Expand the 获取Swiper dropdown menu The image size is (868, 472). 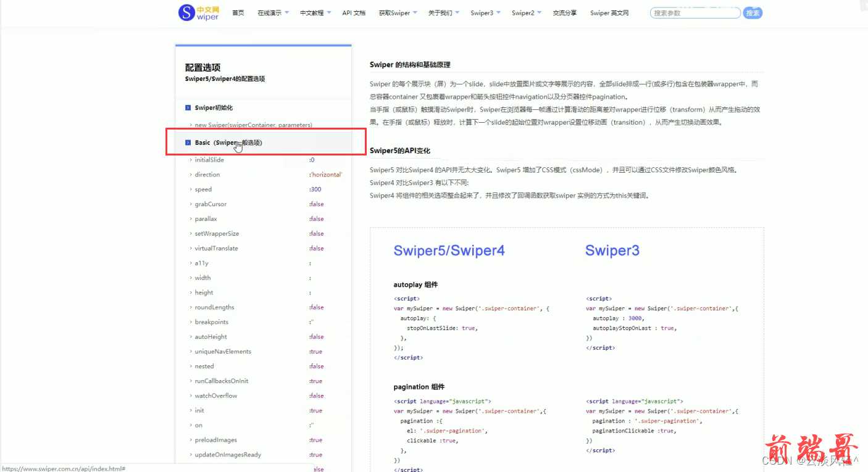pos(398,13)
